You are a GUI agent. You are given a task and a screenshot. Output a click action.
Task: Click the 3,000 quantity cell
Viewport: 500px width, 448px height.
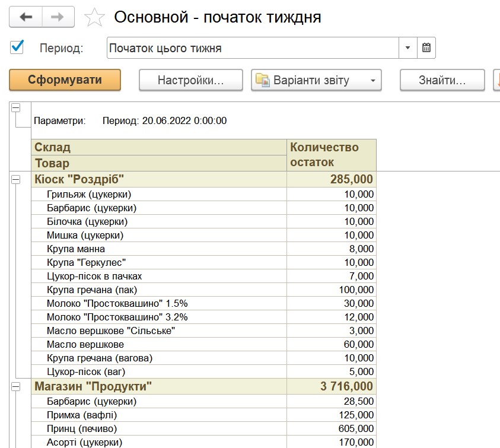pos(332,331)
